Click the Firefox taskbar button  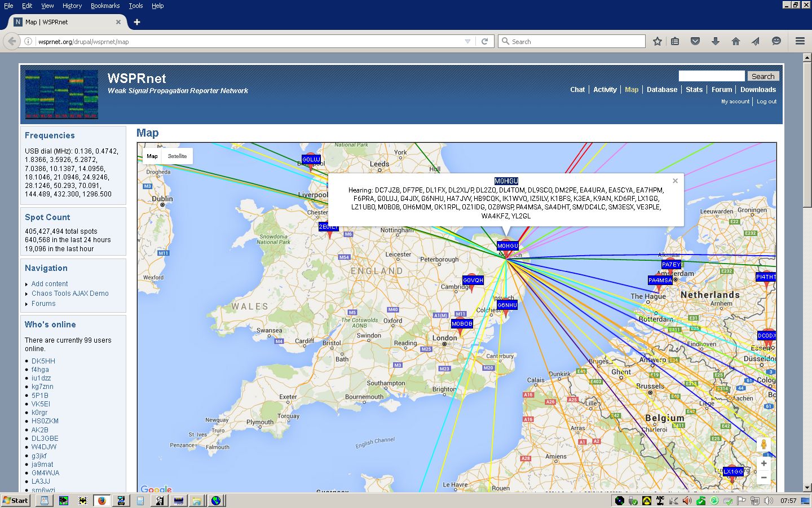point(101,500)
